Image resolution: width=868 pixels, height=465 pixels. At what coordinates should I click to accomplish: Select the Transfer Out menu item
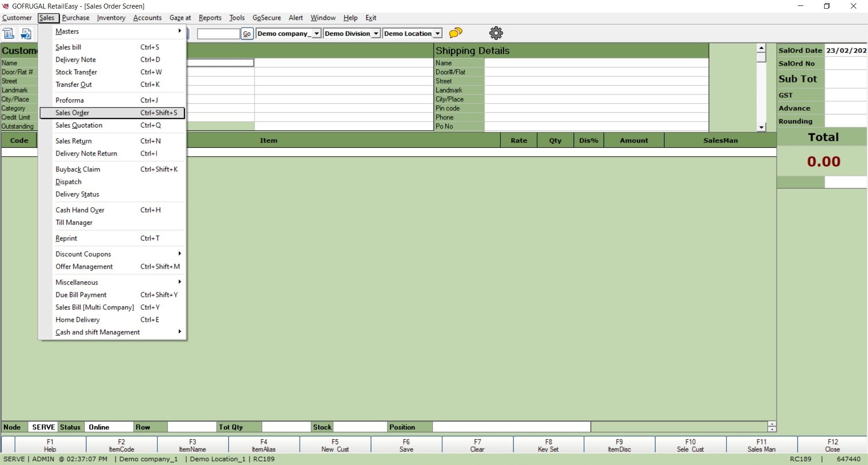(x=113, y=85)
